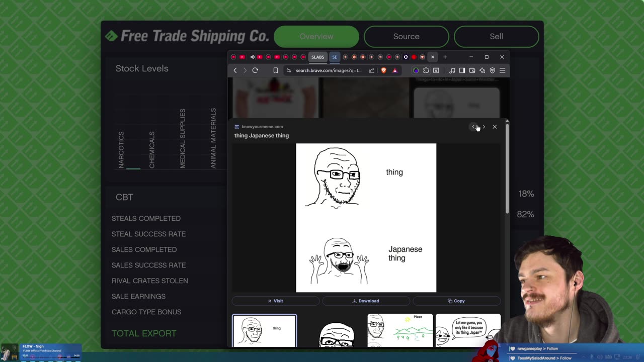Click the 18% value
The width and height of the screenshot is (644, 362).
526,194
